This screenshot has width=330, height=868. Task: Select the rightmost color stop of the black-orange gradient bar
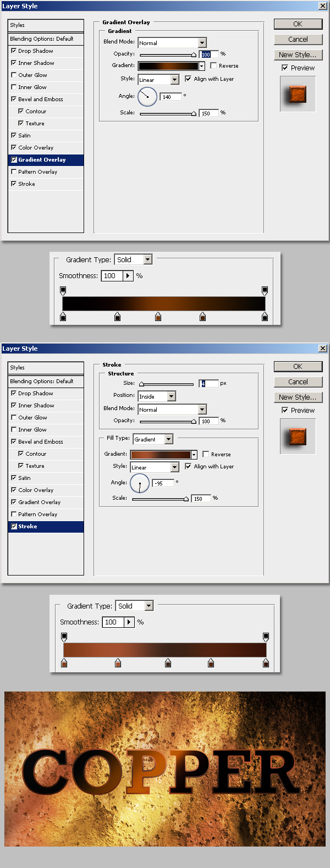click(x=265, y=317)
